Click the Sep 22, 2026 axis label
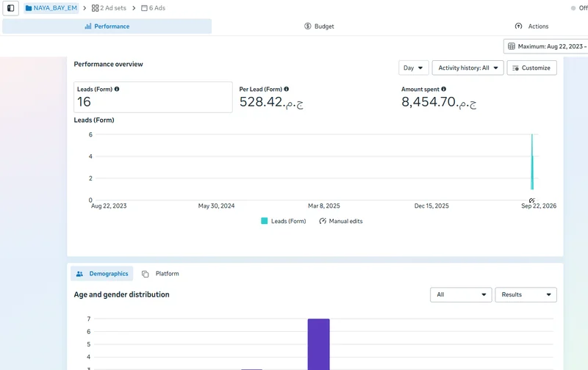588x370 pixels. pos(539,206)
